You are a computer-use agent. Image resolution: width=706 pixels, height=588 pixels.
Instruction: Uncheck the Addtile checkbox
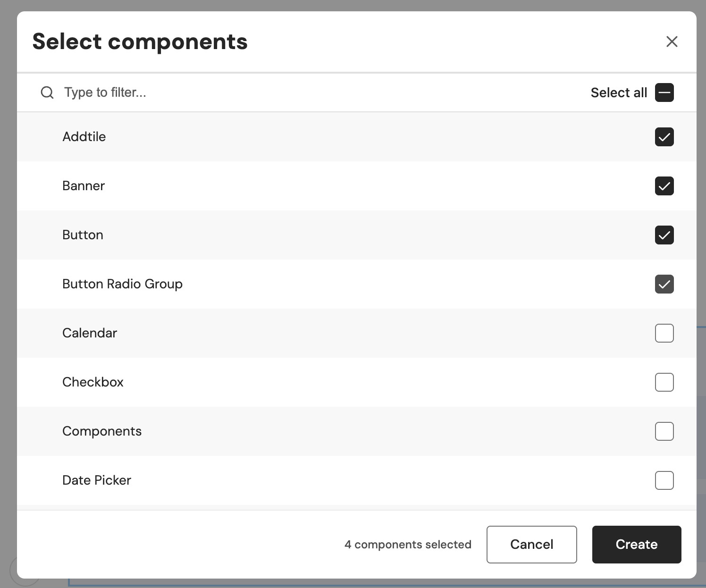tap(664, 137)
